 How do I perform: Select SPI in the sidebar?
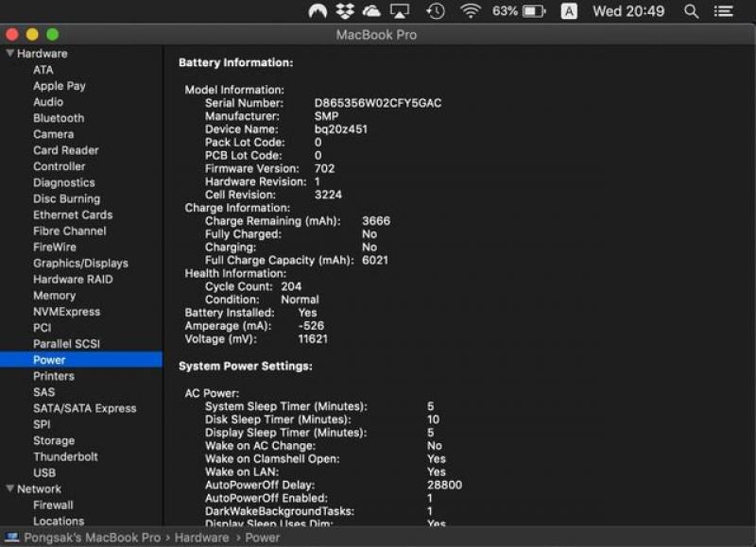tap(42, 424)
